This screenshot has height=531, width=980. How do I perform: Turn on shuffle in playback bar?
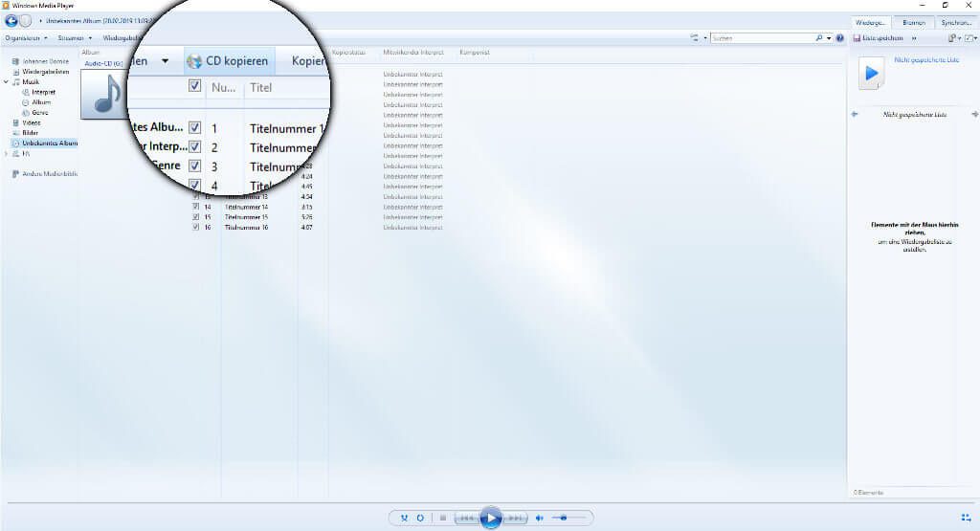(x=405, y=518)
